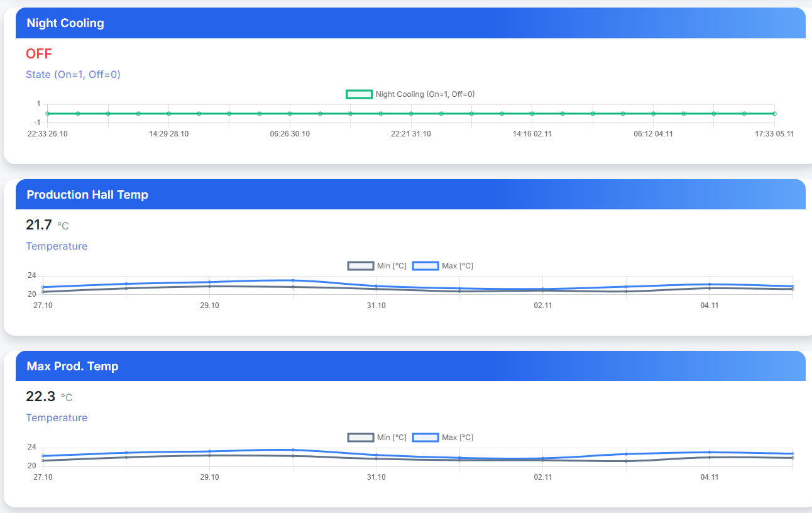Click Temperature label under 21.7 °C
The height and width of the screenshot is (513, 812).
pos(57,246)
